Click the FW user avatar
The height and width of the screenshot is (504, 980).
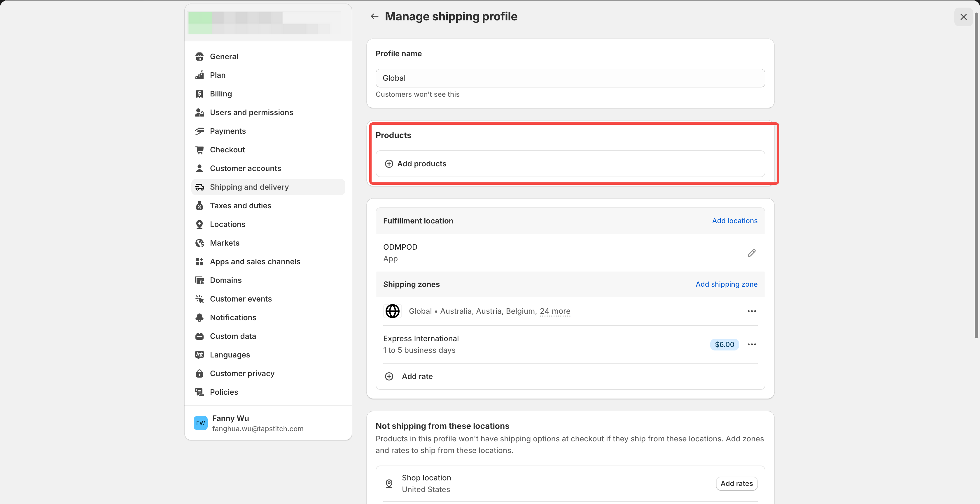(x=200, y=423)
